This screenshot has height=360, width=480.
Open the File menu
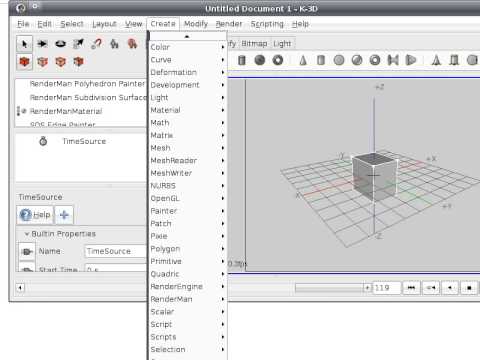23,24
